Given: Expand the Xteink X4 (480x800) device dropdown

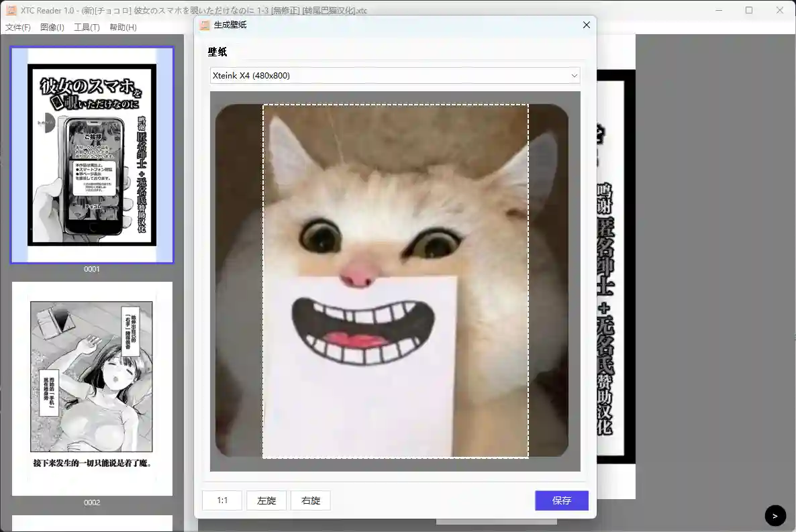Looking at the screenshot, I should [x=395, y=76].
